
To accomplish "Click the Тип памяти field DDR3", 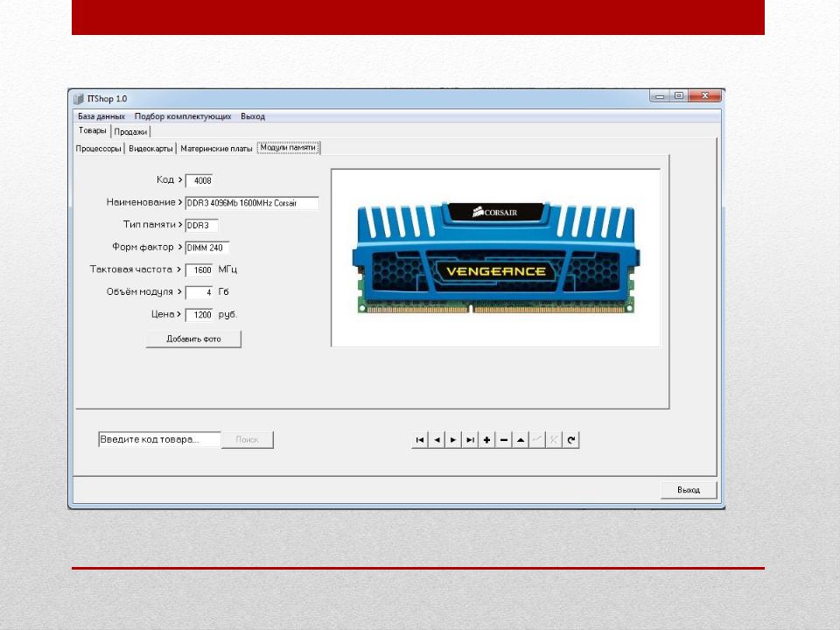I will [x=201, y=226].
